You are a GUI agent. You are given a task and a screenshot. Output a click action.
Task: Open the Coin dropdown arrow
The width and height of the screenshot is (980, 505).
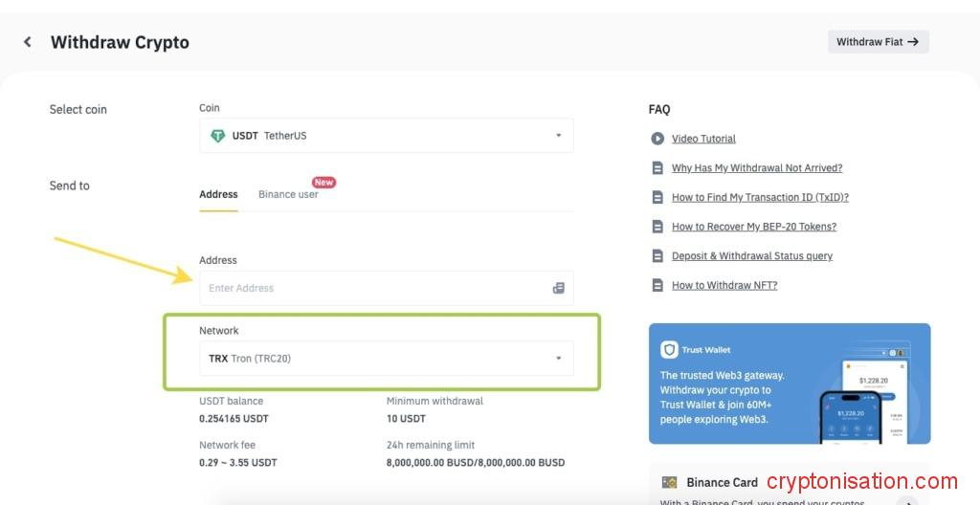coord(559,136)
